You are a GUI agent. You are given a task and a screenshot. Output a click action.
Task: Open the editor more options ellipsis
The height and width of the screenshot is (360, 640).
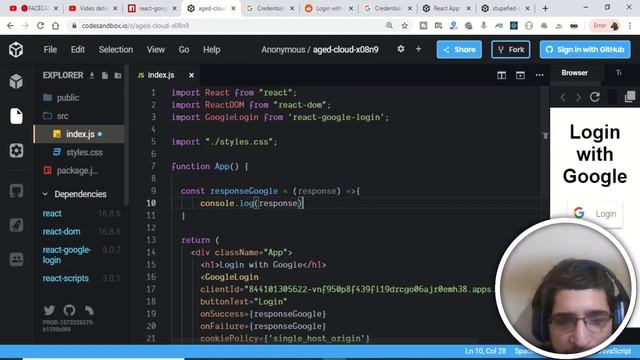click(540, 76)
